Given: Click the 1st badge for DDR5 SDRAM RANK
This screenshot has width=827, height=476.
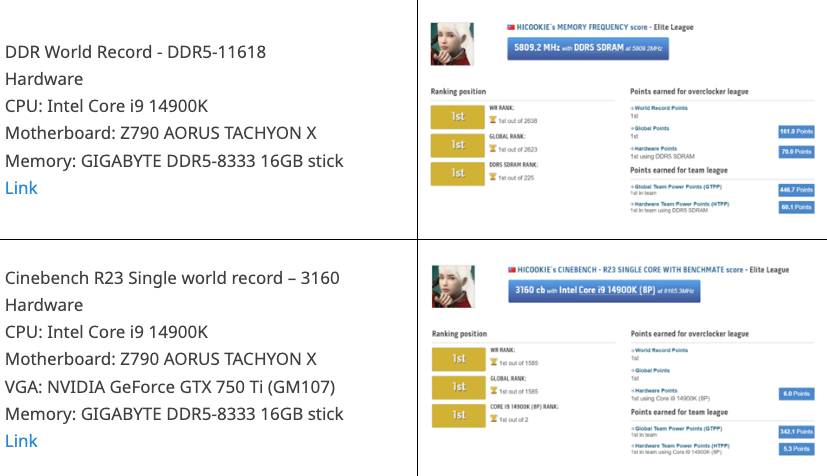Looking at the screenshot, I should point(457,174).
